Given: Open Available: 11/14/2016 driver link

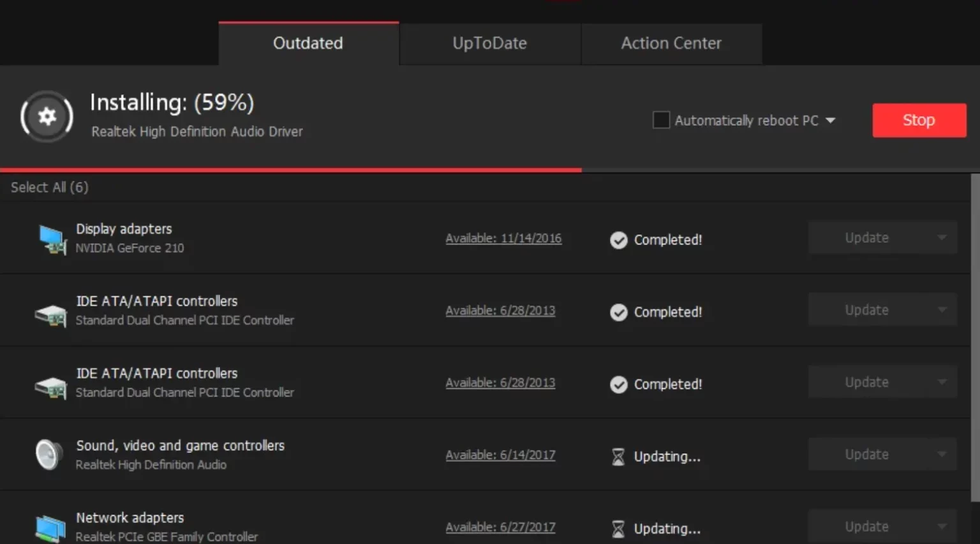Looking at the screenshot, I should tap(503, 238).
